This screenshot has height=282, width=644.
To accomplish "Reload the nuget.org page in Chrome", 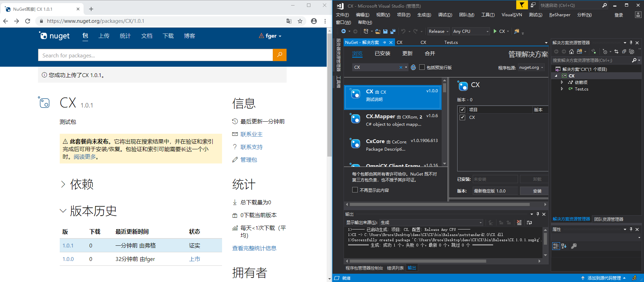I will (28, 21).
